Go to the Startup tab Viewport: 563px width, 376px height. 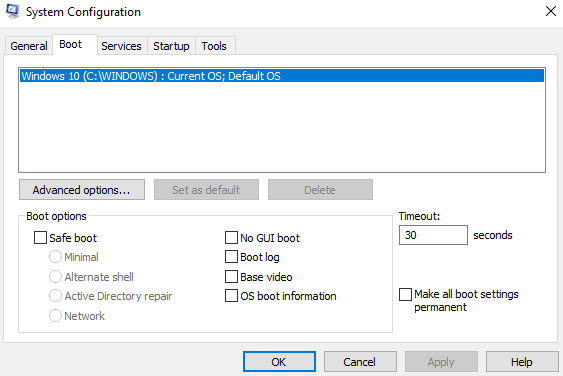[171, 46]
